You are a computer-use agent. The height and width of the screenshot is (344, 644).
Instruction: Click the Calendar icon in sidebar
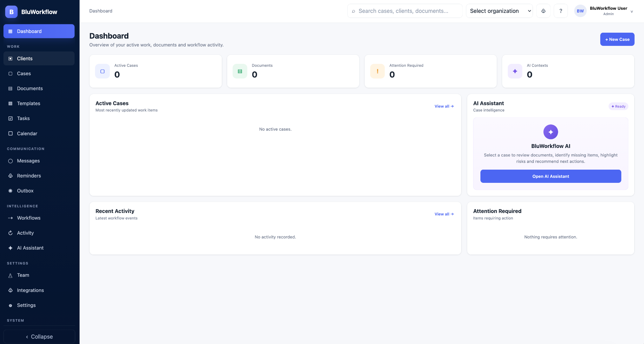click(10, 134)
